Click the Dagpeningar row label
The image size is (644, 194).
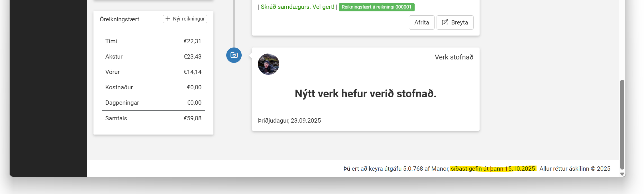click(122, 103)
